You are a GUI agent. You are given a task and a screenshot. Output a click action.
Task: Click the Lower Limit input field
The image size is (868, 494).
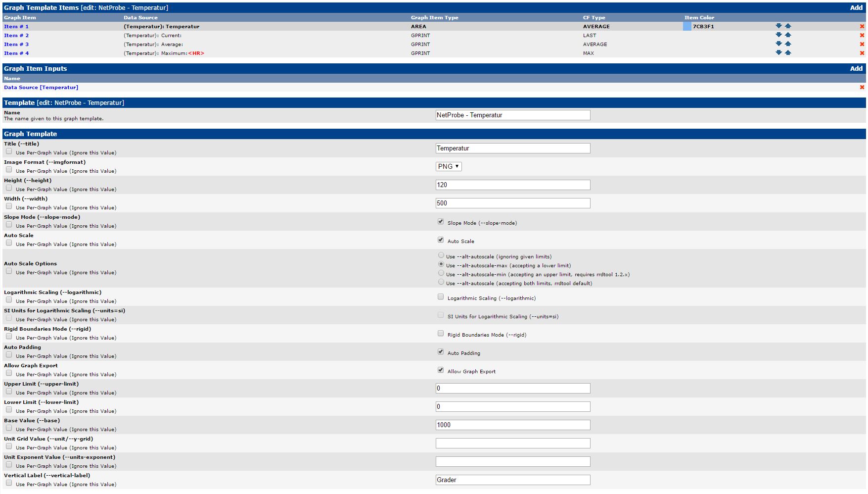513,406
